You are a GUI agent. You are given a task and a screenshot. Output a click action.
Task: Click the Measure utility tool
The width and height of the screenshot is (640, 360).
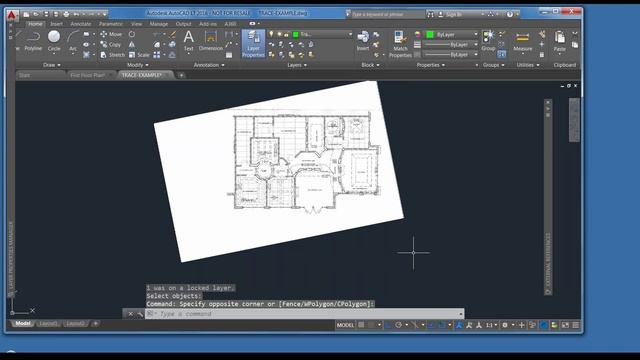tap(522, 41)
